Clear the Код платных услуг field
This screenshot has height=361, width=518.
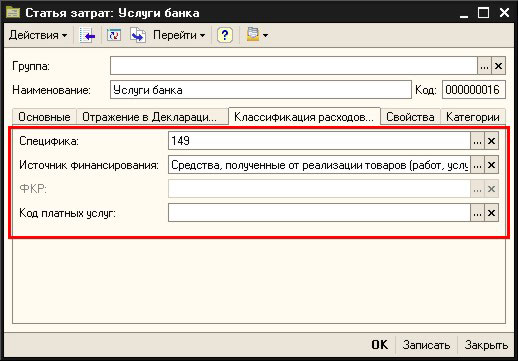[491, 213]
